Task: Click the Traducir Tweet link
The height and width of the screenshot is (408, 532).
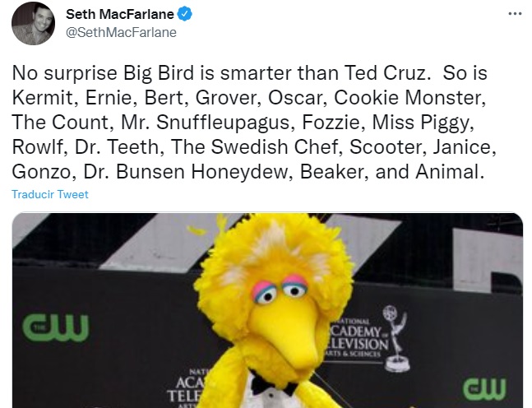Action: [x=50, y=195]
